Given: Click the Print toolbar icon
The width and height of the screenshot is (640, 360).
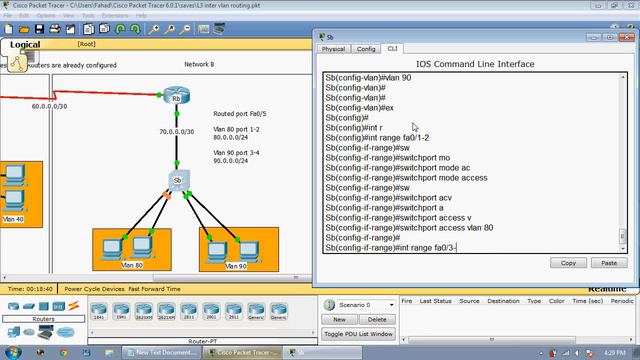Looking at the screenshot, I should click(55, 29).
